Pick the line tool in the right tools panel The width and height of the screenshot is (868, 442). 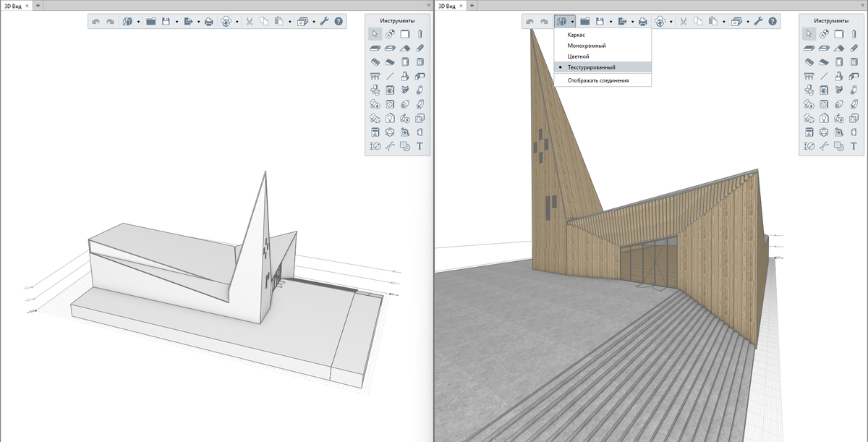pyautogui.click(x=824, y=76)
